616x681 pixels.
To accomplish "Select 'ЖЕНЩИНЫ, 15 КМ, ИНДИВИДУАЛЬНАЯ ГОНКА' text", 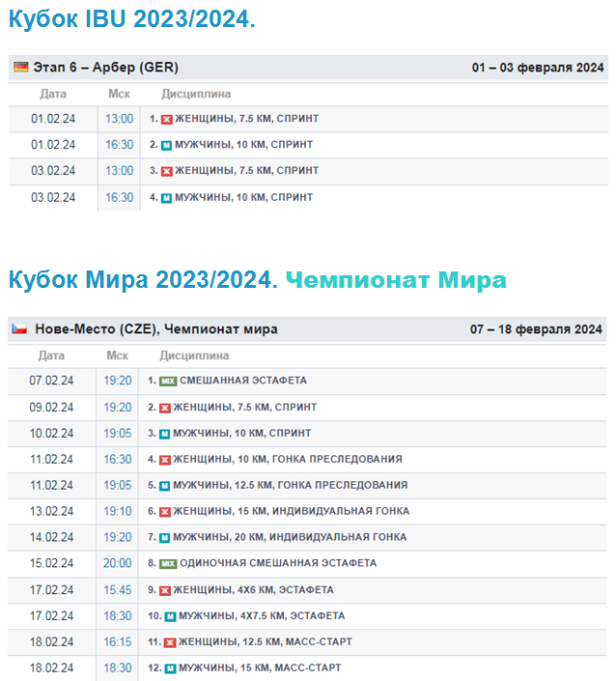I will coord(292,512).
